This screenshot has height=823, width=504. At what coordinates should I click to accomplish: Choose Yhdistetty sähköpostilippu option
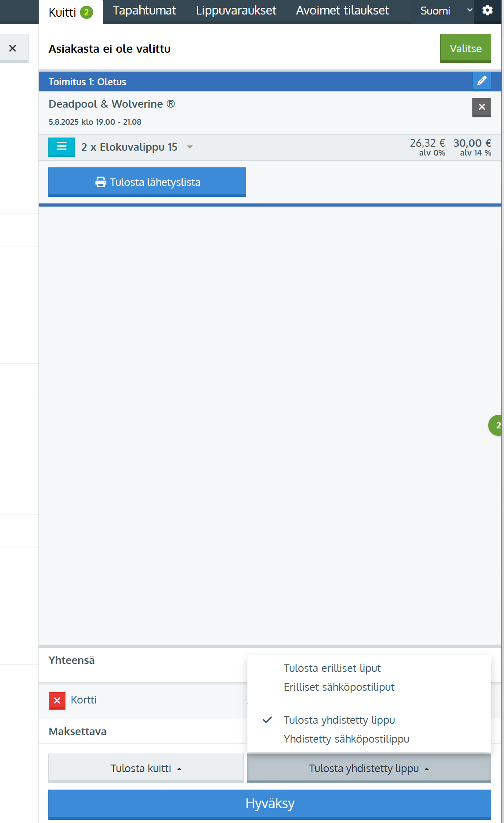point(346,739)
